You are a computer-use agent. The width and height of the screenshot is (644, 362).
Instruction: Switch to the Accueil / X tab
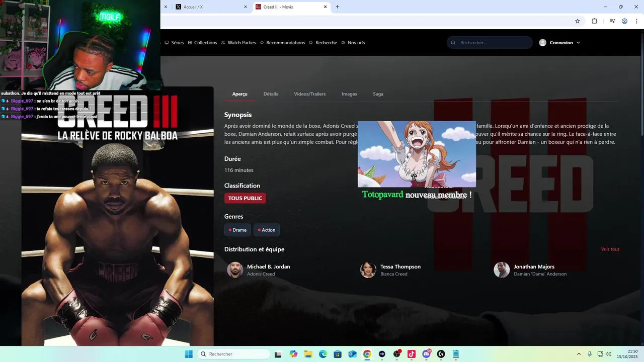click(x=211, y=7)
